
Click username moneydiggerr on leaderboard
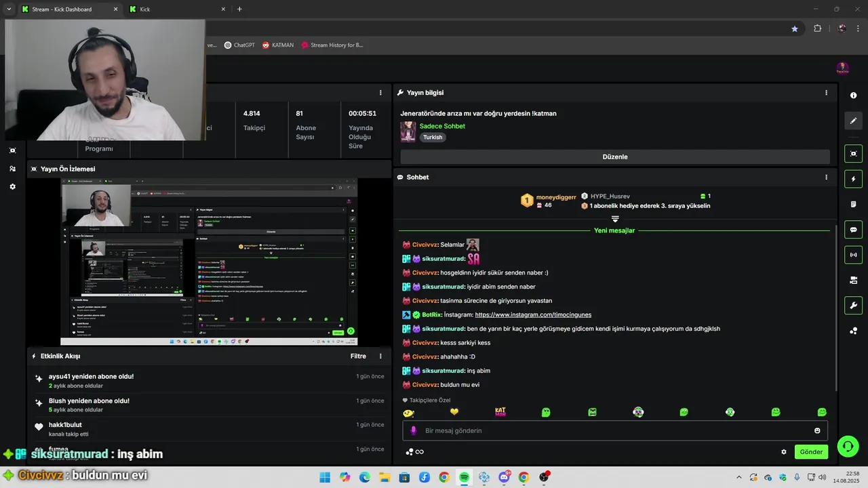coord(556,197)
